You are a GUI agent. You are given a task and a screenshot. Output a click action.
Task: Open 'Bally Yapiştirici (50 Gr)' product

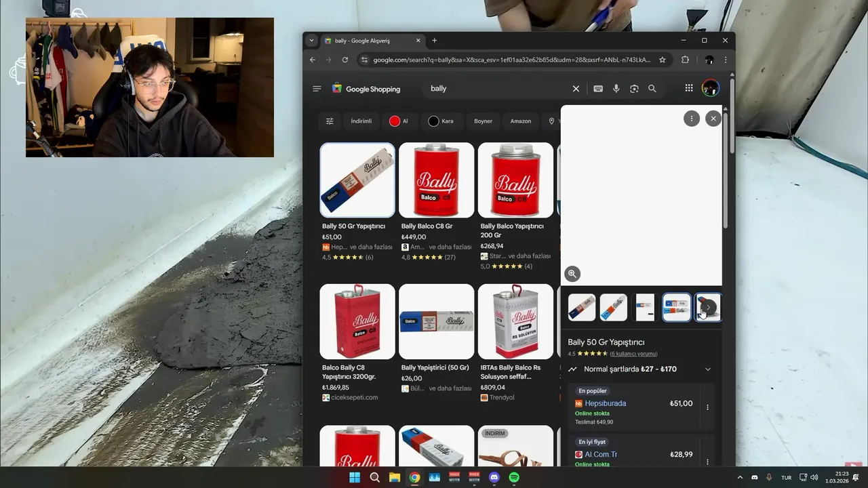436,338
